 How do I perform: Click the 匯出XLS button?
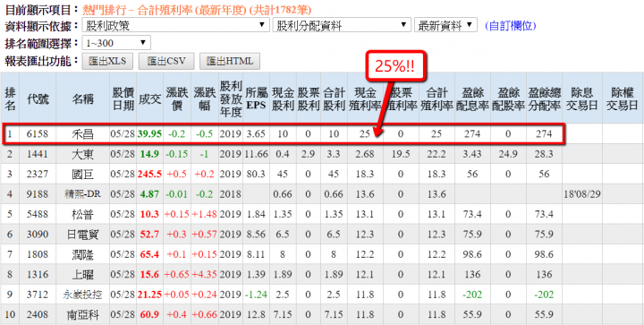click(107, 62)
